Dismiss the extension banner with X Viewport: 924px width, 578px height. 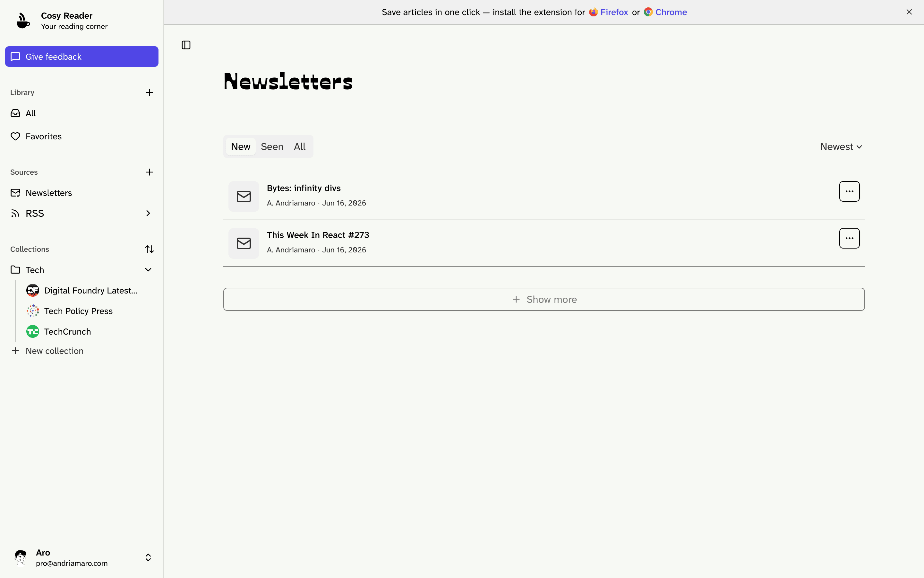pyautogui.click(x=909, y=12)
